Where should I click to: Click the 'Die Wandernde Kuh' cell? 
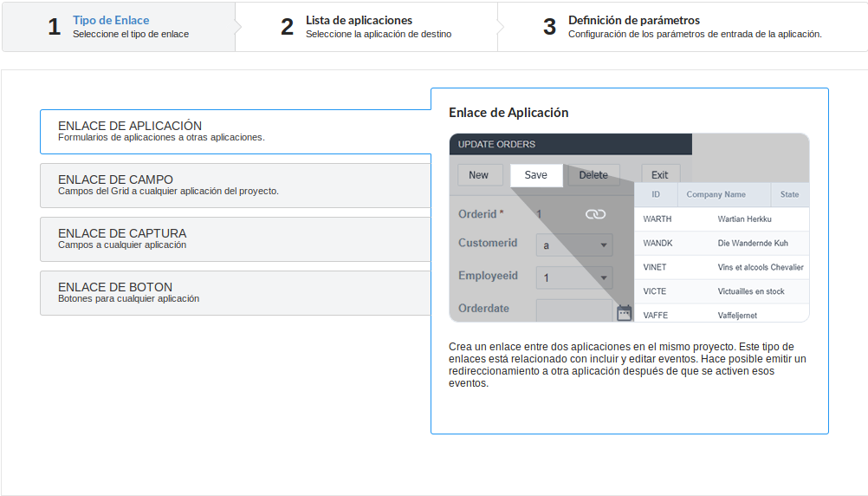point(753,244)
